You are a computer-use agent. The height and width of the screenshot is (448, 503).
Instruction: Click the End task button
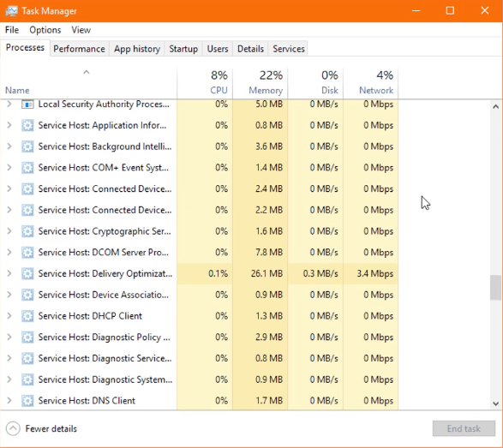464,429
